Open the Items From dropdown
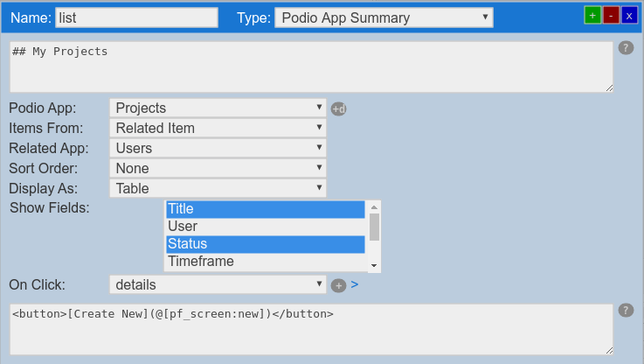Screen dimensions: 644x364 point(218,128)
